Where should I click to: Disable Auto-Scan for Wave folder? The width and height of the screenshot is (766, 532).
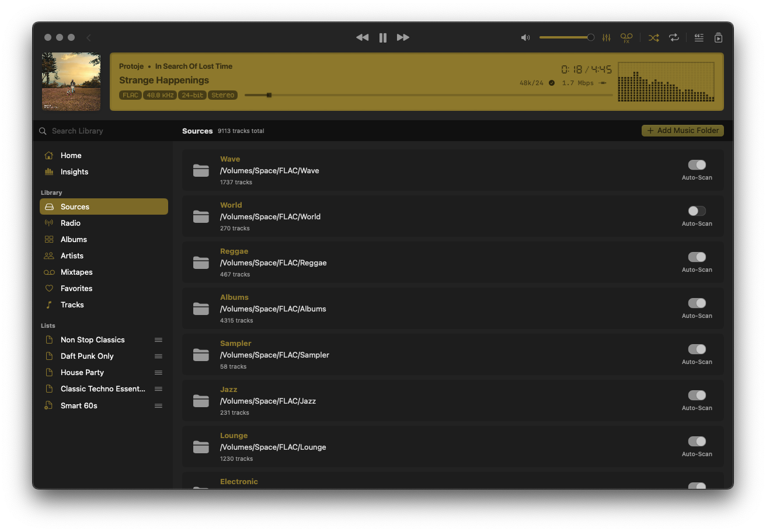coord(697,165)
